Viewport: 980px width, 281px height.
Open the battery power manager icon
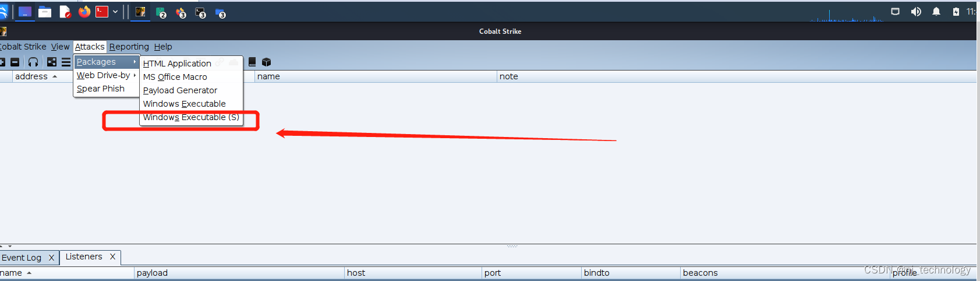pos(956,12)
